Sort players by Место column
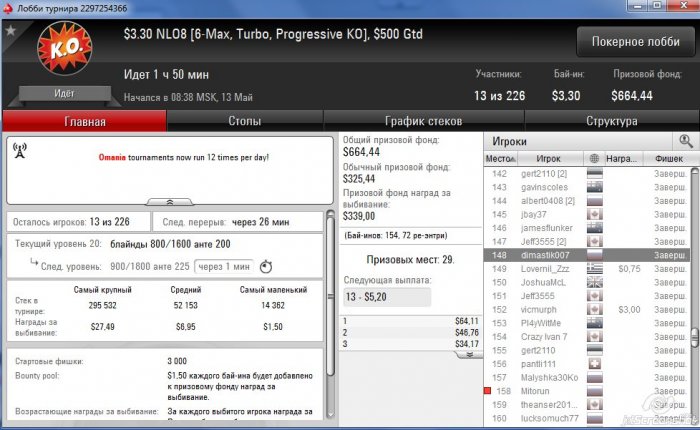This screenshot has width=700, height=430. [x=500, y=159]
